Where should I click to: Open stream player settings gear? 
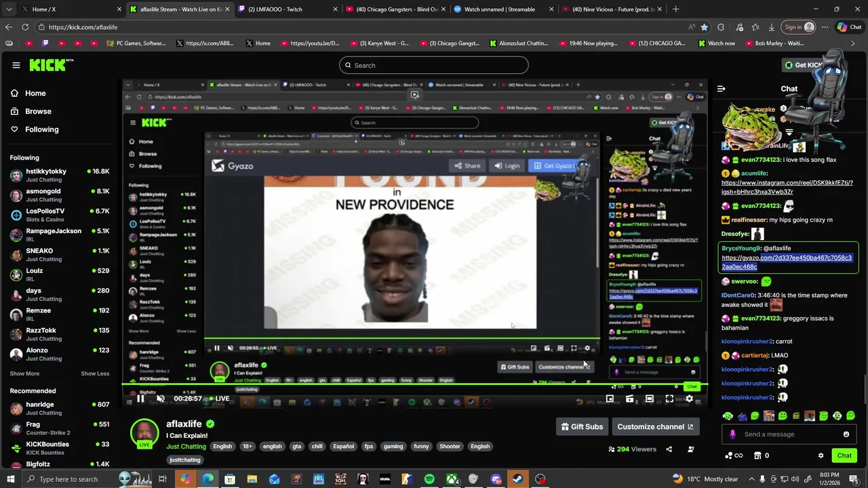[689, 399]
